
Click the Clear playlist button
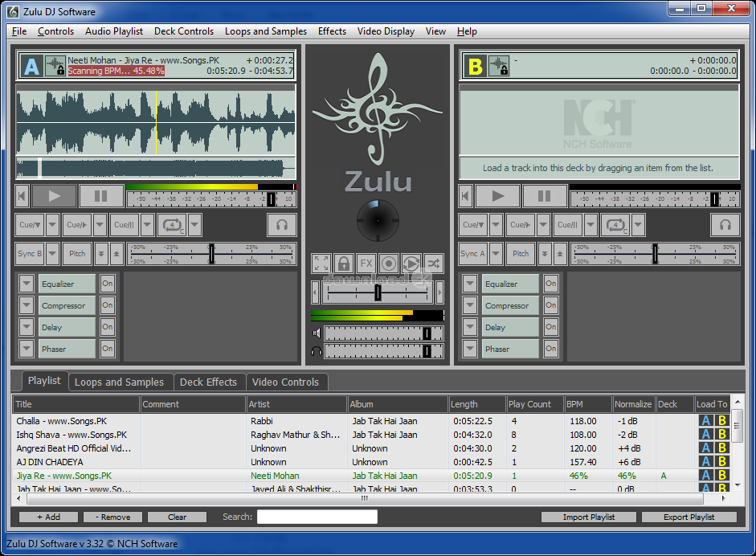click(x=176, y=517)
